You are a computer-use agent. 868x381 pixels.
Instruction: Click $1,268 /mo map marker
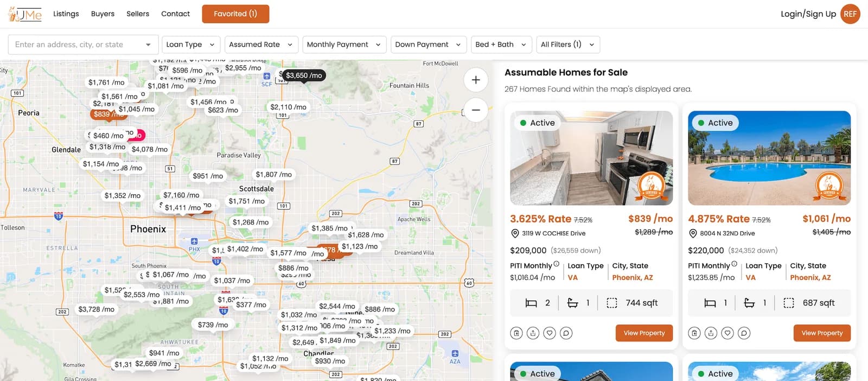[x=251, y=222]
